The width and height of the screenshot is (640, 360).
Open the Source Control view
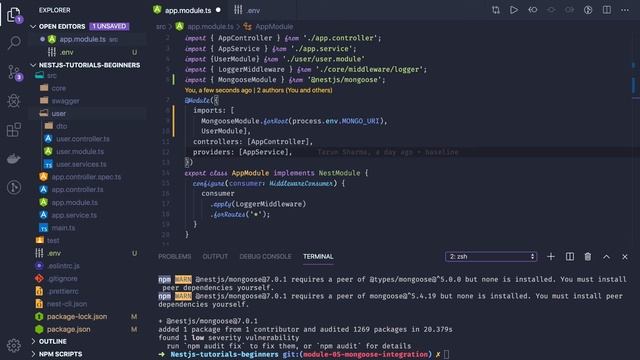tap(14, 73)
